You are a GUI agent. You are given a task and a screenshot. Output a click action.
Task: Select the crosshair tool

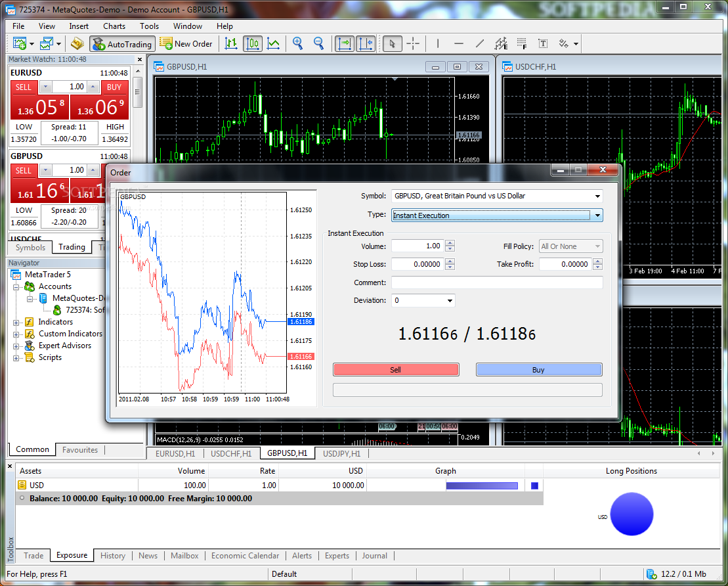click(x=413, y=43)
